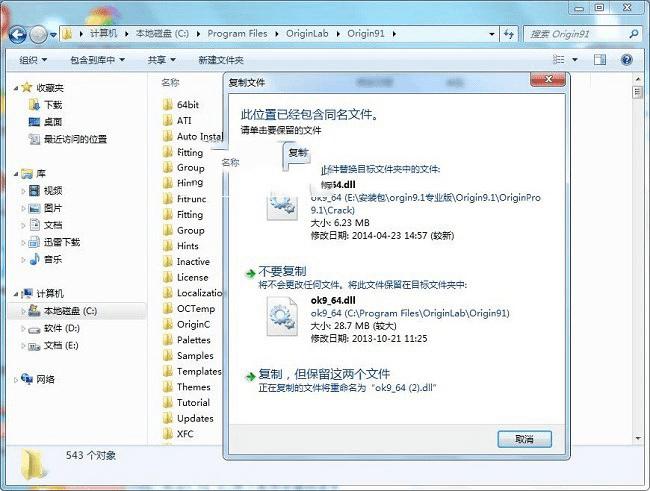The image size is (650, 491).
Task: Select 收藏夹 in navigation pane
Action: pyautogui.click(x=50, y=88)
